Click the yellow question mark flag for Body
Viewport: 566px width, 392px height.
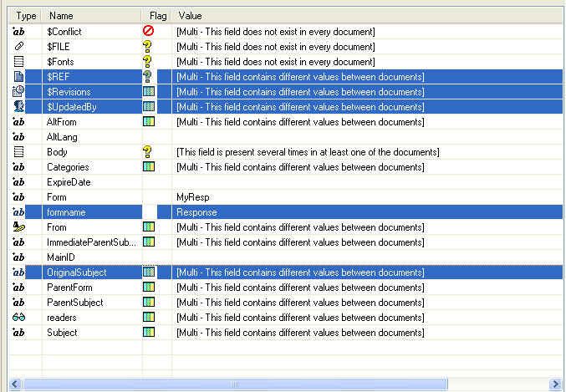pos(148,152)
